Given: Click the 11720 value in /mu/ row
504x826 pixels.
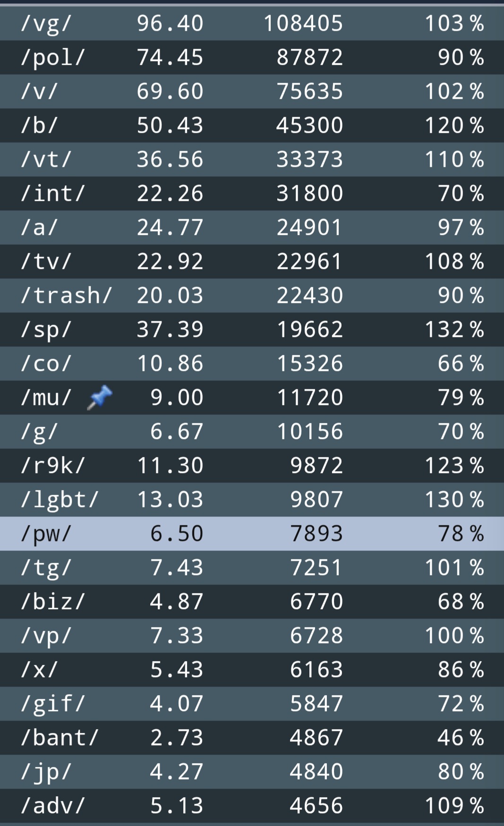Looking at the screenshot, I should (x=310, y=398).
